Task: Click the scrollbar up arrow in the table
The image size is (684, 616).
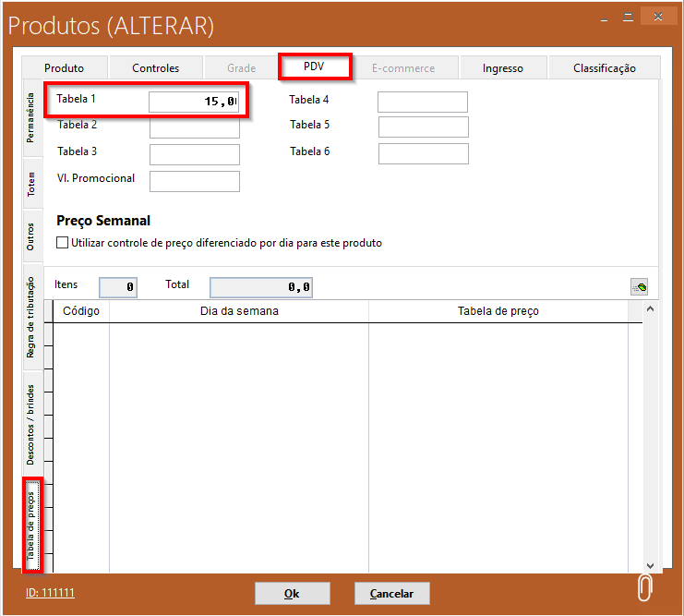Action: click(650, 308)
